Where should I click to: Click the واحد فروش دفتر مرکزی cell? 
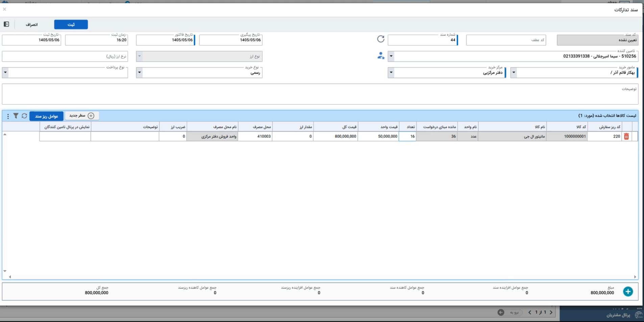pos(212,136)
